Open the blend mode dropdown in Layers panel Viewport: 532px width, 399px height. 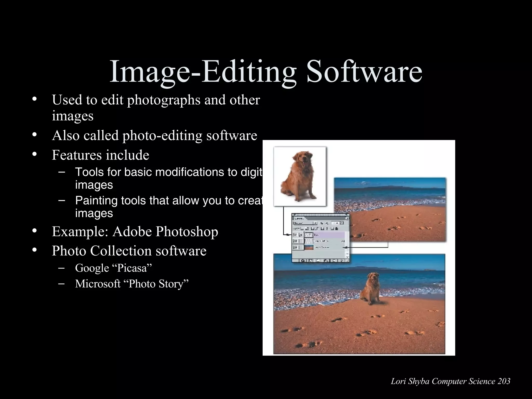point(305,223)
